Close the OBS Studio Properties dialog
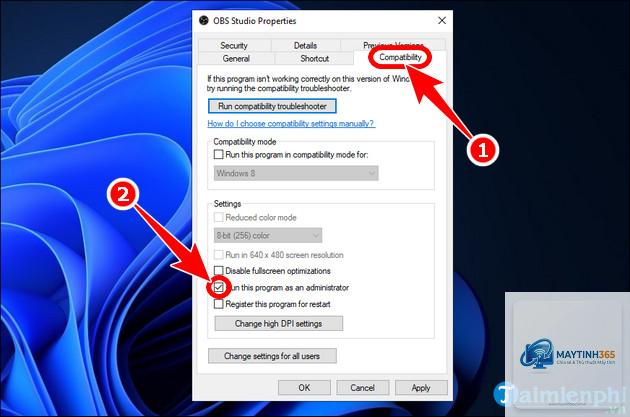Viewport: 630px width, 417px height. pos(442,20)
